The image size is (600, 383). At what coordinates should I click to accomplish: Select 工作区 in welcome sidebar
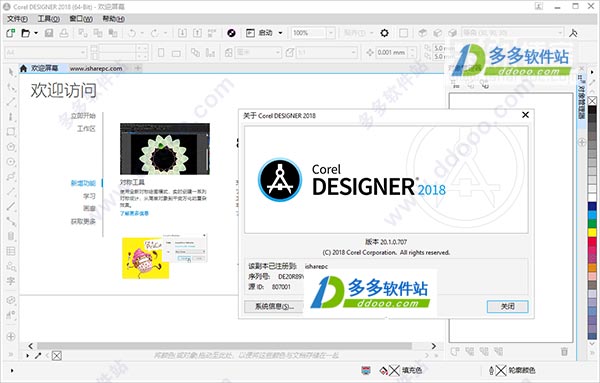pyautogui.click(x=86, y=129)
